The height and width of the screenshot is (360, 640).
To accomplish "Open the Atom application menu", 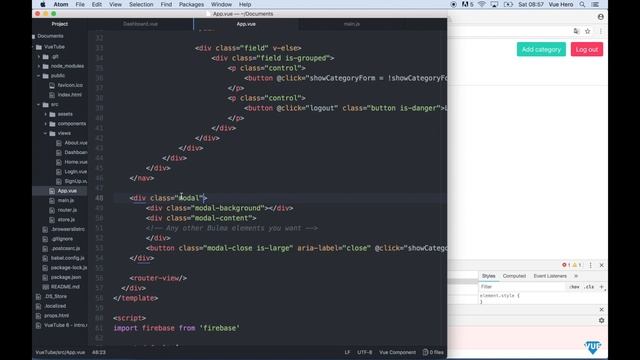I will pyautogui.click(x=61, y=4).
